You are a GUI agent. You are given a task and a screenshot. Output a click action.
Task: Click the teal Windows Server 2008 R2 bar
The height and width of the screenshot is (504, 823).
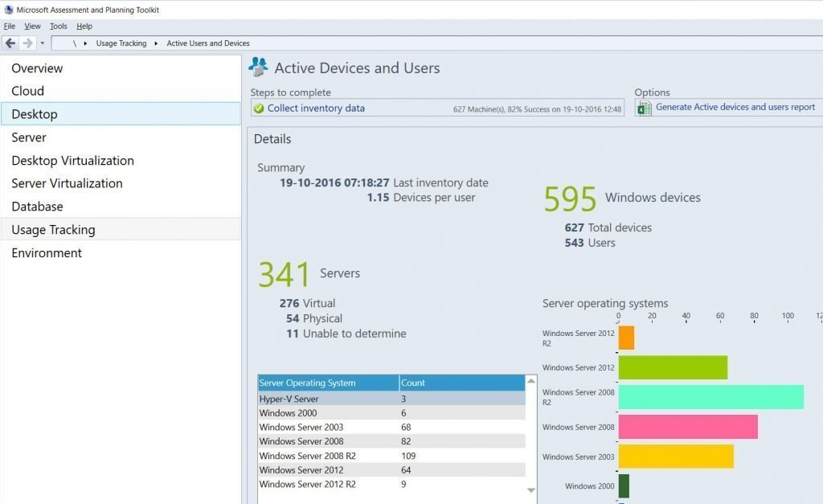710,396
